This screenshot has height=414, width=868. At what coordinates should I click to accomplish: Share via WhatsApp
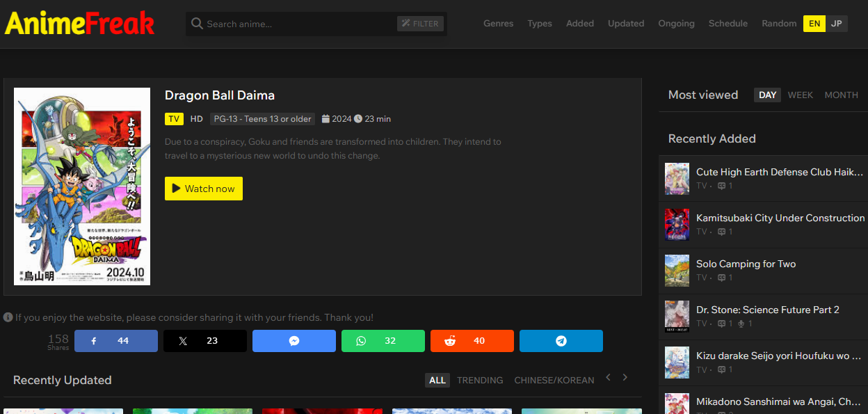pos(383,341)
